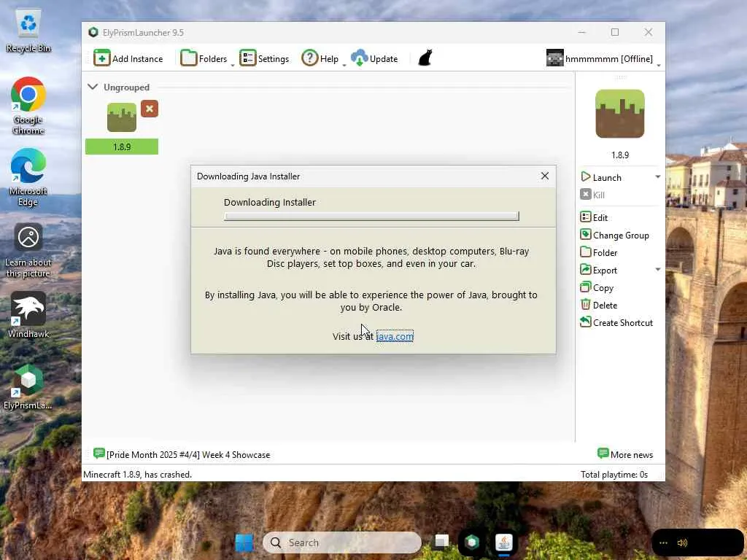Click the 1.8.9 green instance name label
The image size is (747, 560).
[122, 147]
